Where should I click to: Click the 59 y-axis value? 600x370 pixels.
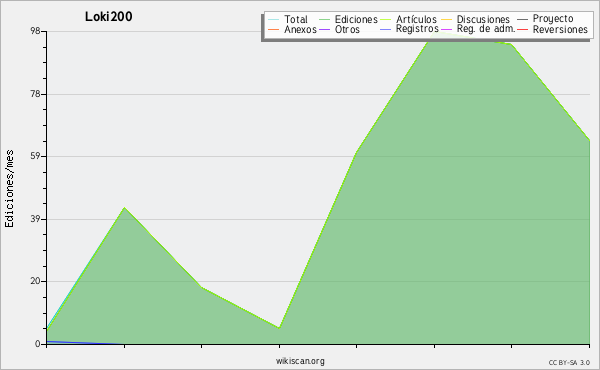pyautogui.click(x=35, y=156)
